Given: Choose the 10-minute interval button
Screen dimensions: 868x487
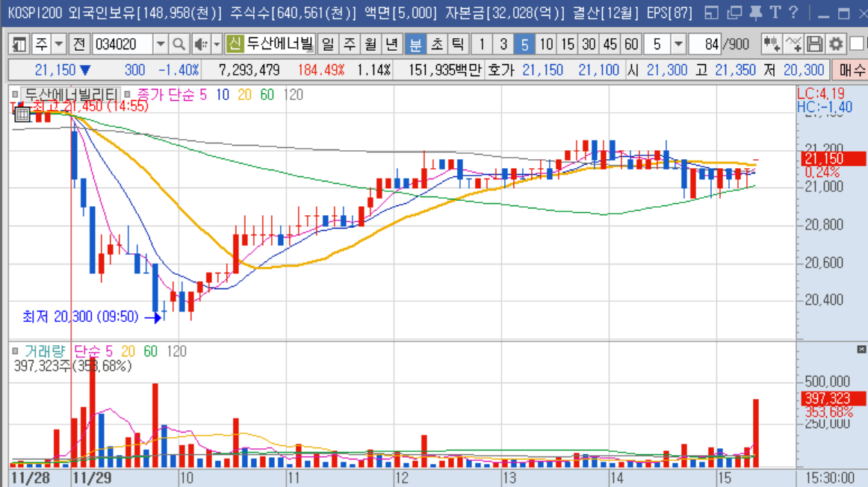Looking at the screenshot, I should 546,44.
